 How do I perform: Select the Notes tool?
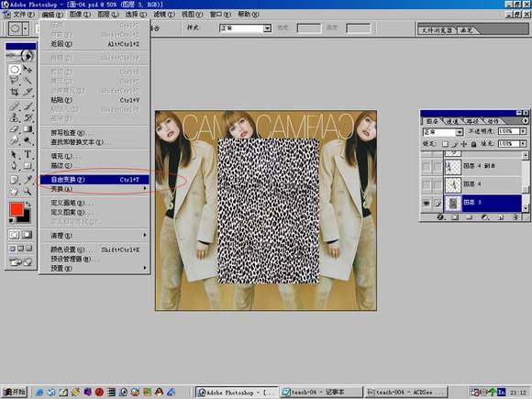(15, 180)
